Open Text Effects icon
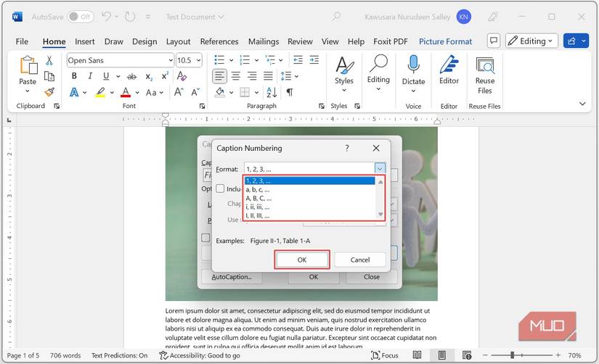 pos(74,92)
